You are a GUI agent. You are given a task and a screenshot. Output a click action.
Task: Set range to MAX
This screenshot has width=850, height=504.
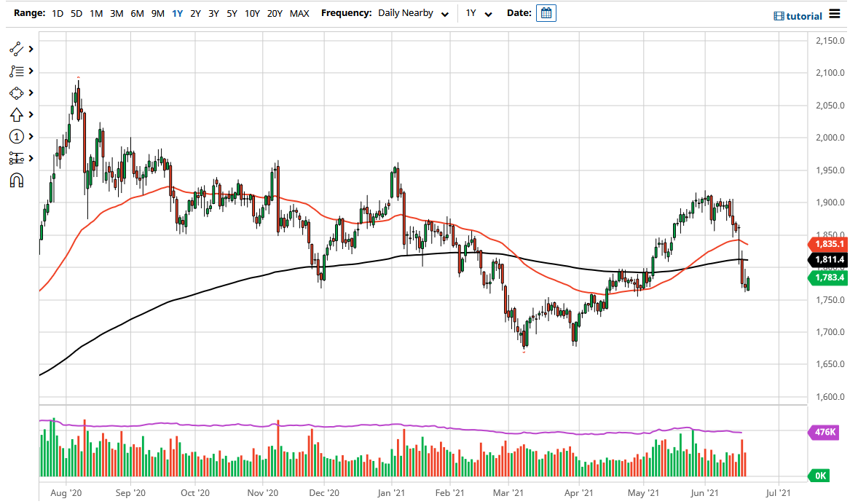click(299, 14)
